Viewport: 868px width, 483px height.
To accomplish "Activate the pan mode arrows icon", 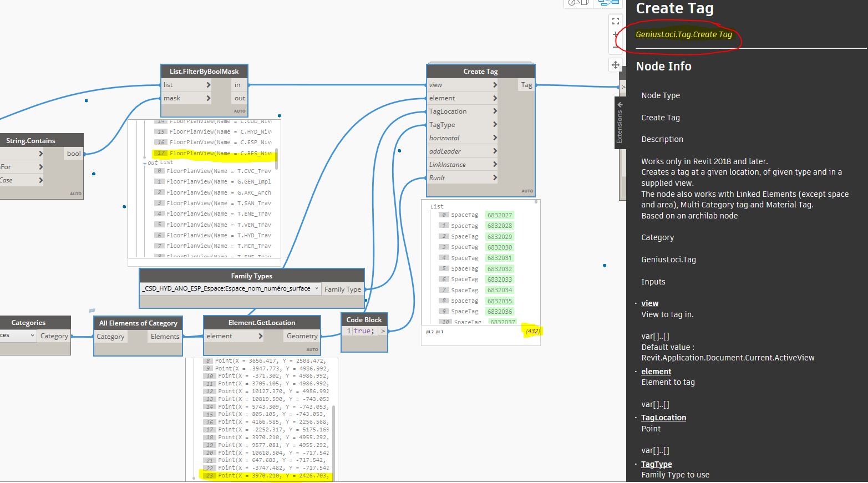I will pos(615,65).
